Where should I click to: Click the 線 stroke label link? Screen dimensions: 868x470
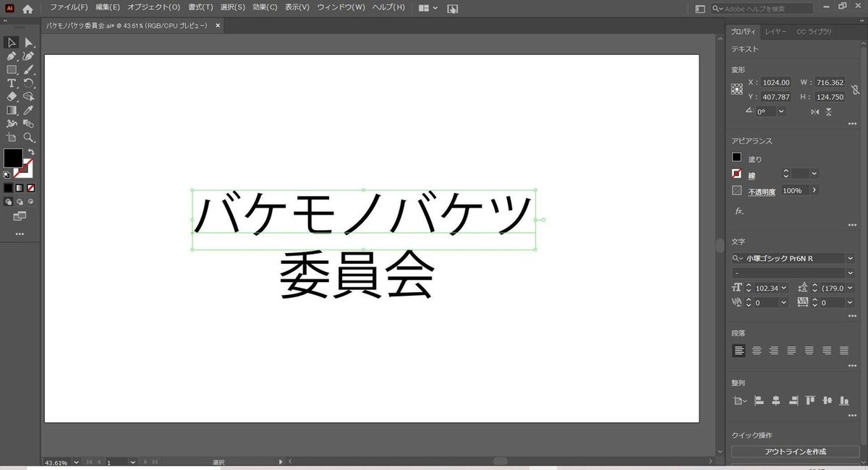click(x=752, y=176)
